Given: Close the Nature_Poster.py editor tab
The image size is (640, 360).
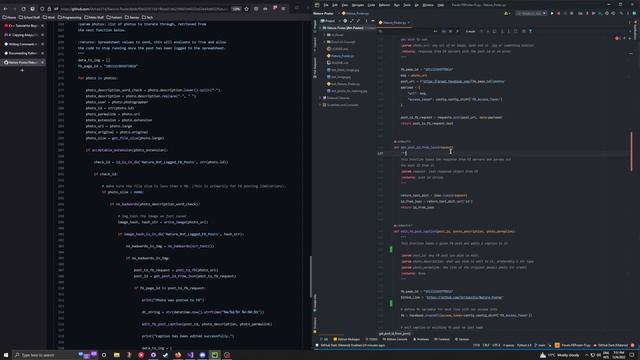Looking at the screenshot, I should point(409,23).
